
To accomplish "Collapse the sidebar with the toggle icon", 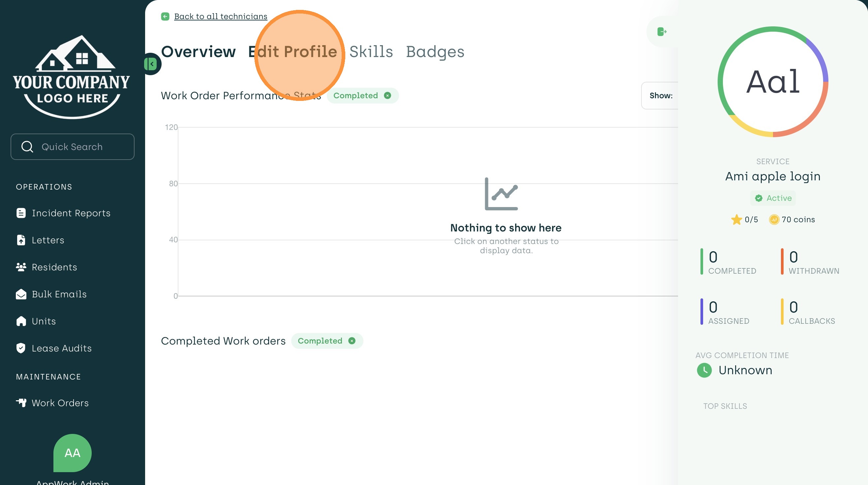I will (151, 64).
